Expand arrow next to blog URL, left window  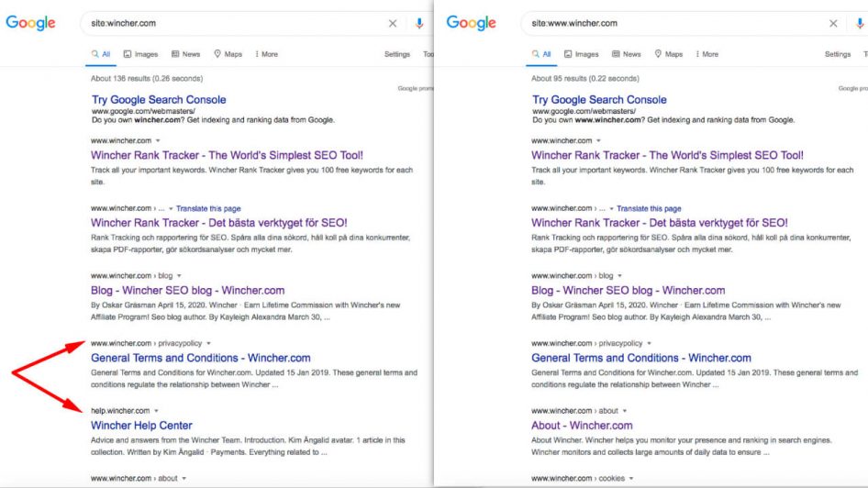[x=179, y=276]
